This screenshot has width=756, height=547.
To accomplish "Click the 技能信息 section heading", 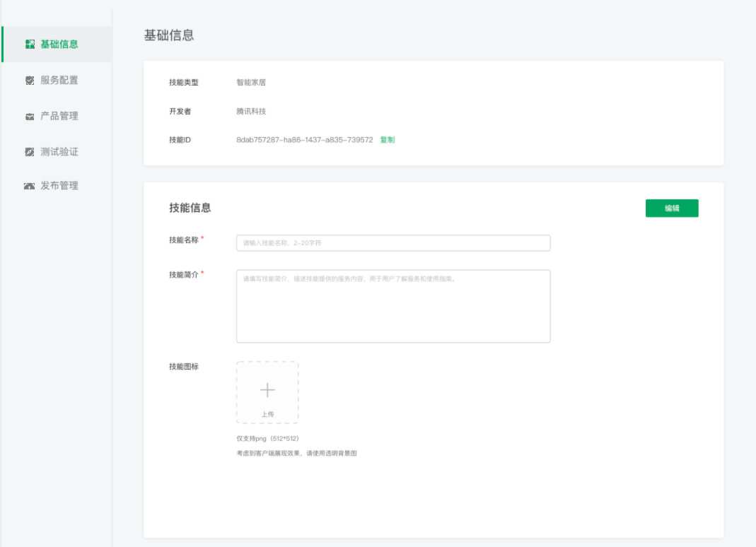I will tap(190, 208).
